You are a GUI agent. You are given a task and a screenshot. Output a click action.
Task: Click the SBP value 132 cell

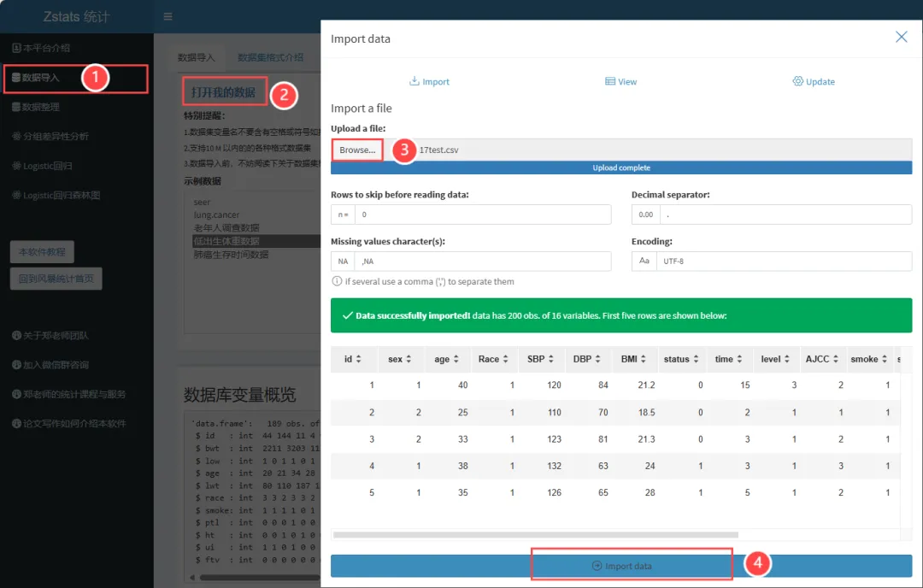(554, 466)
